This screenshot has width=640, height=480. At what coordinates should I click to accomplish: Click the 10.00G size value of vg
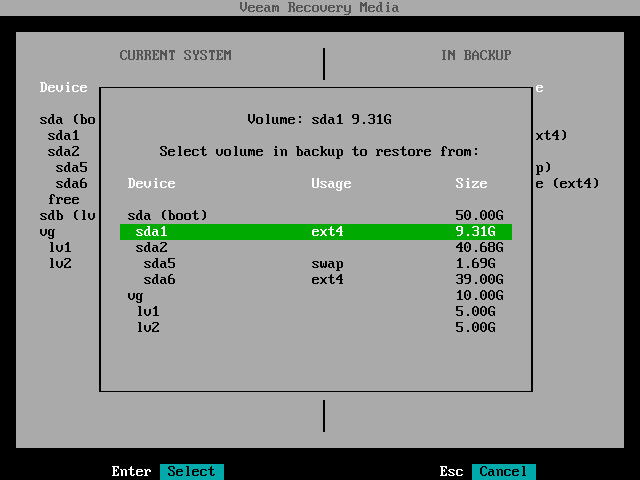(x=479, y=295)
